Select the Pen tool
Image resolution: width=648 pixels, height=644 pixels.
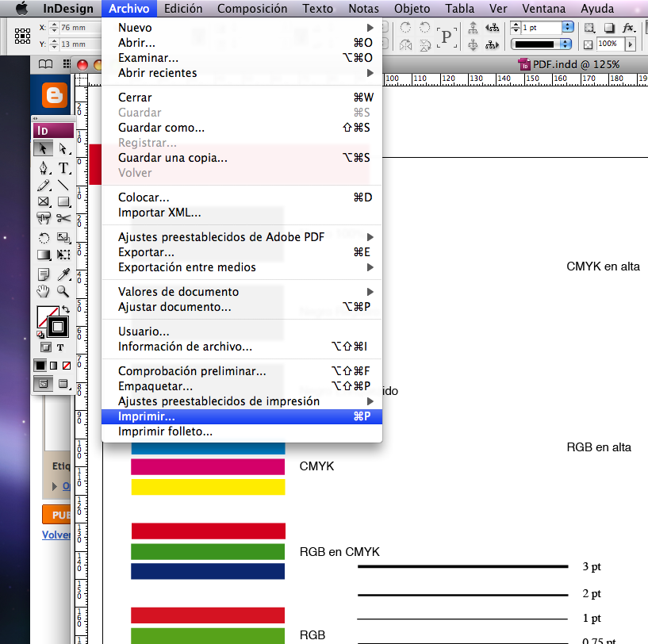44,167
